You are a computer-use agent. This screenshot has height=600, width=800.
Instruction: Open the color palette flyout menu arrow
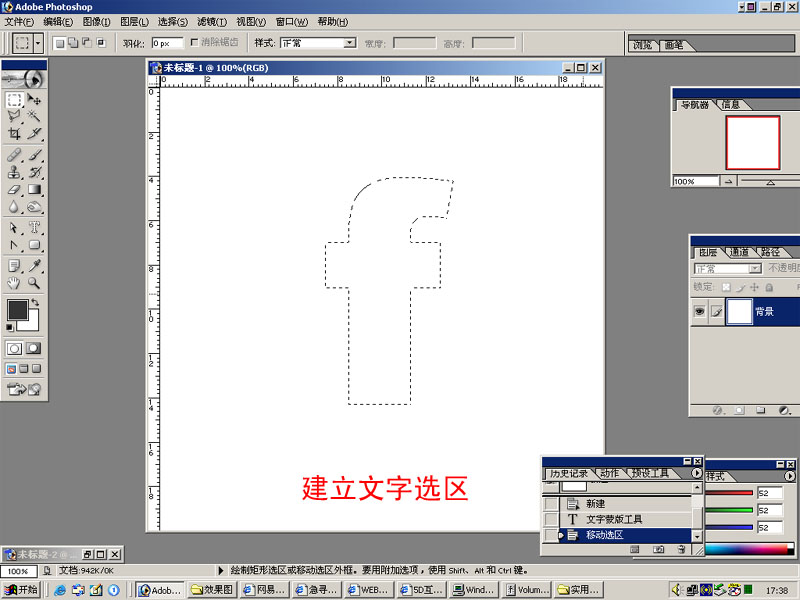[790, 476]
